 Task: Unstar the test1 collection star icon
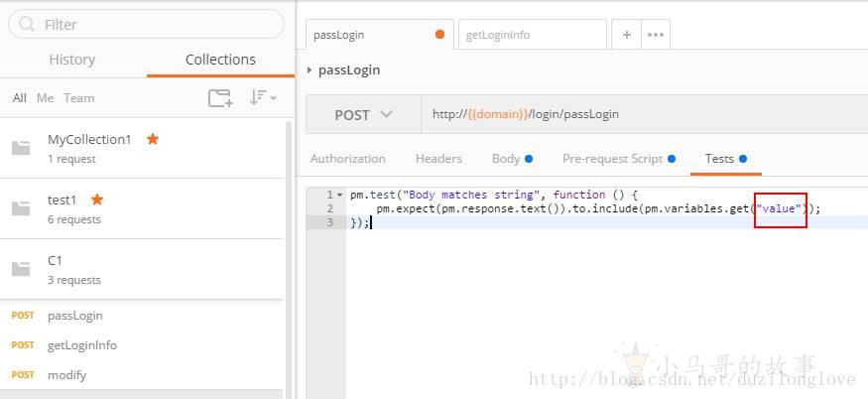click(97, 199)
